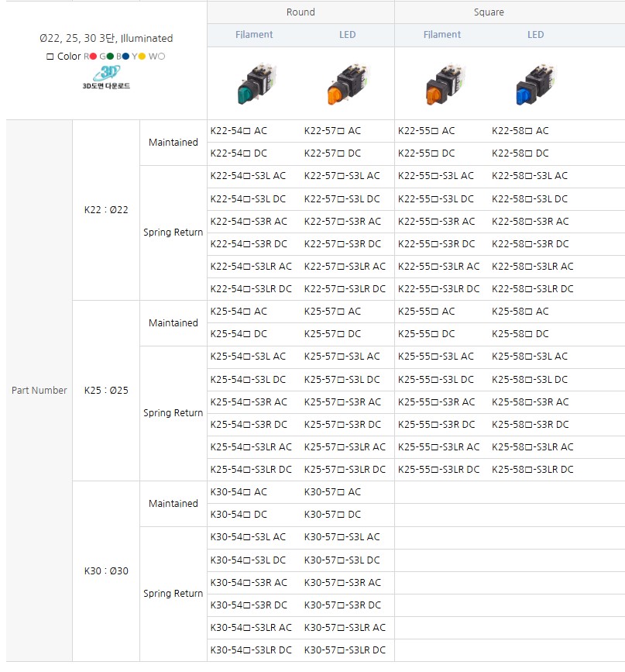Select the Round column header
Image resolution: width=625 pixels, height=672 pixels.
point(300,12)
